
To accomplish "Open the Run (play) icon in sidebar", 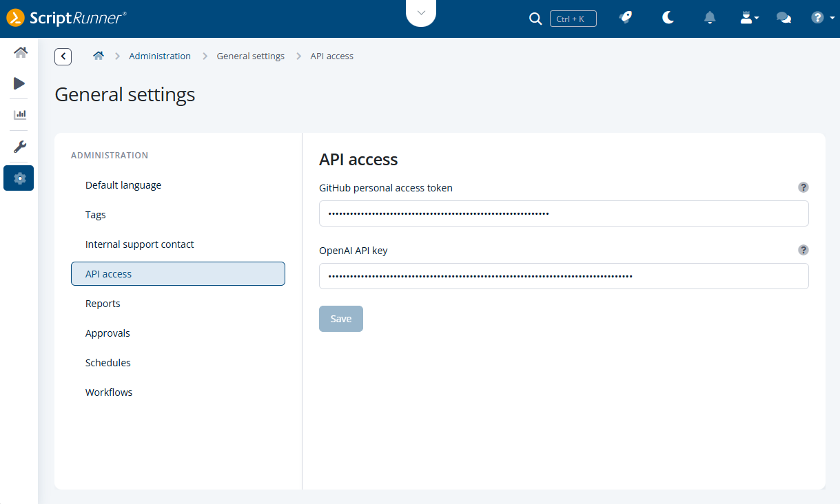I will [x=19, y=83].
